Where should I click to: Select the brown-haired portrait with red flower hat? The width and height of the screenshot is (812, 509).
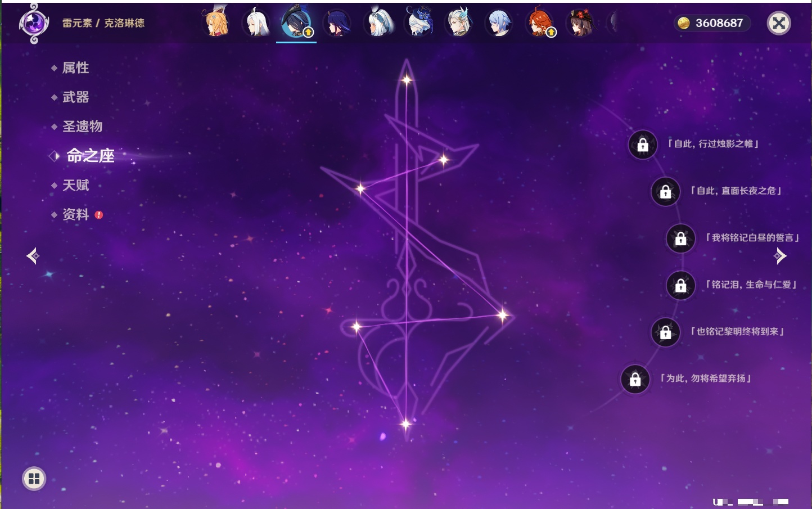tap(580, 23)
